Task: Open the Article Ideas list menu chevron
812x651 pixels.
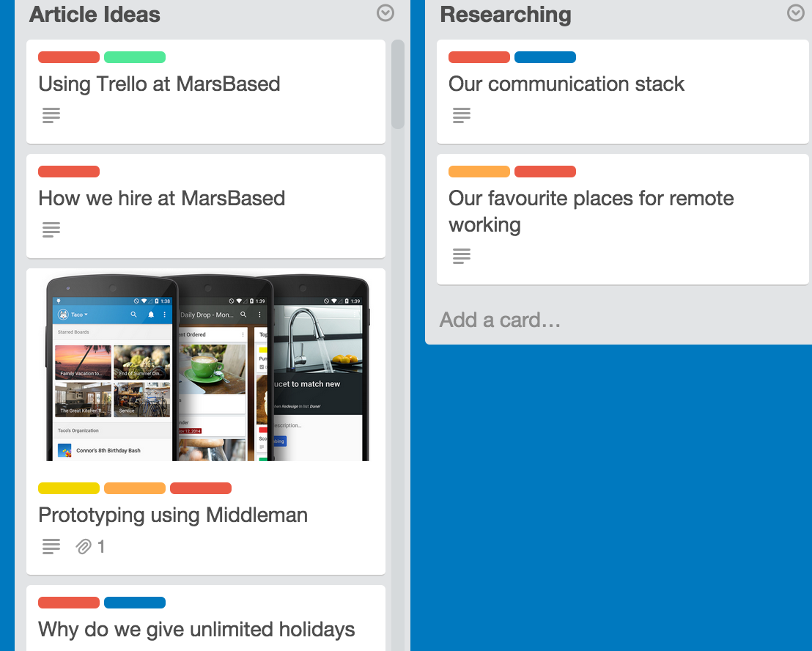Action: click(x=385, y=13)
